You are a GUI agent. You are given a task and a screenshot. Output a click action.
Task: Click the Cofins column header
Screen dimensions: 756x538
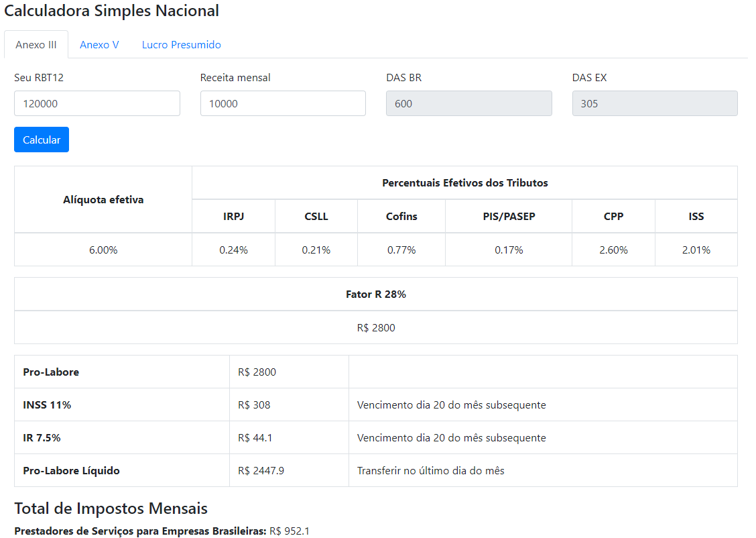(x=401, y=216)
